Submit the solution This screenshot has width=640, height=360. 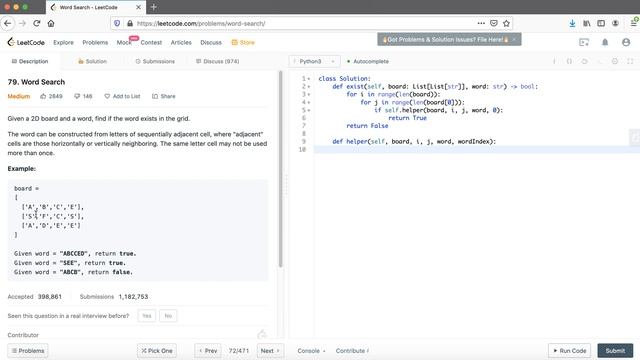click(615, 351)
